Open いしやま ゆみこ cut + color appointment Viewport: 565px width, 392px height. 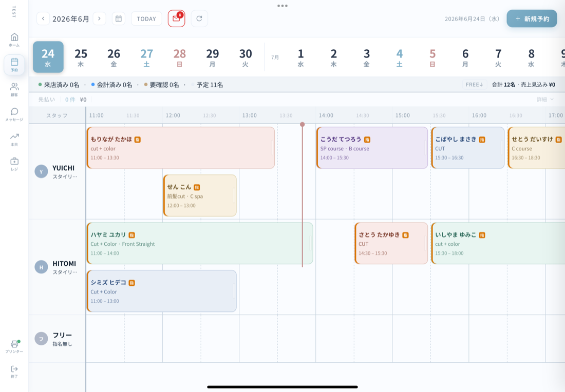pyautogui.click(x=498, y=243)
